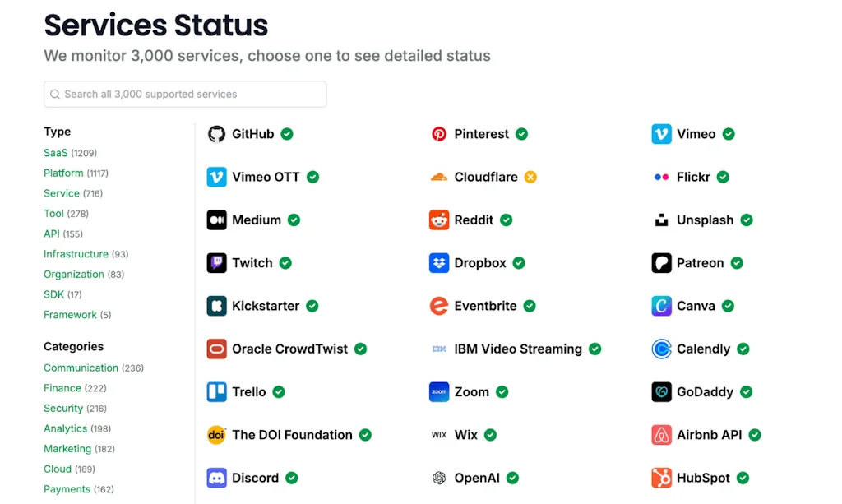842x504 pixels.
Task: Filter by Infrastructure type
Action: 76,254
